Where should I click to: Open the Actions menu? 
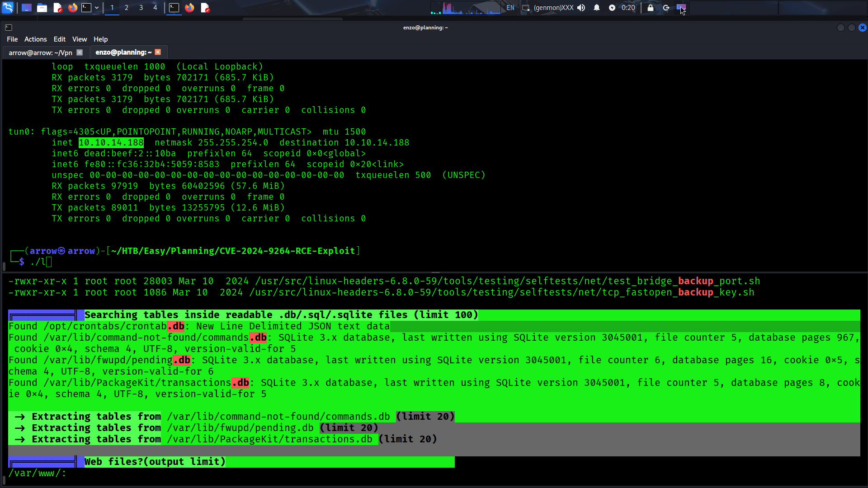click(x=35, y=39)
